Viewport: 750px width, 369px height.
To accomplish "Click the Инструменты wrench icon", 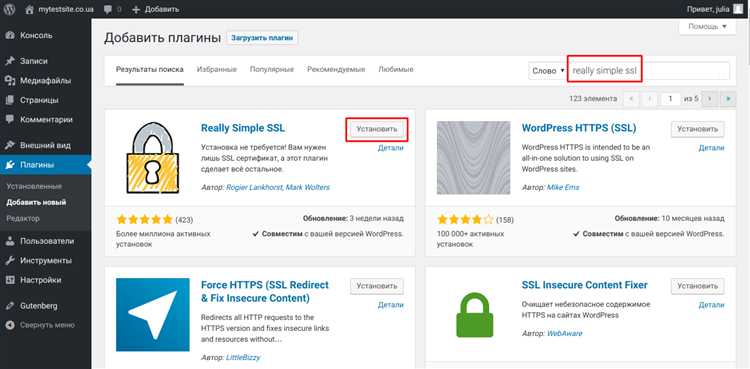I will coord(10,261).
